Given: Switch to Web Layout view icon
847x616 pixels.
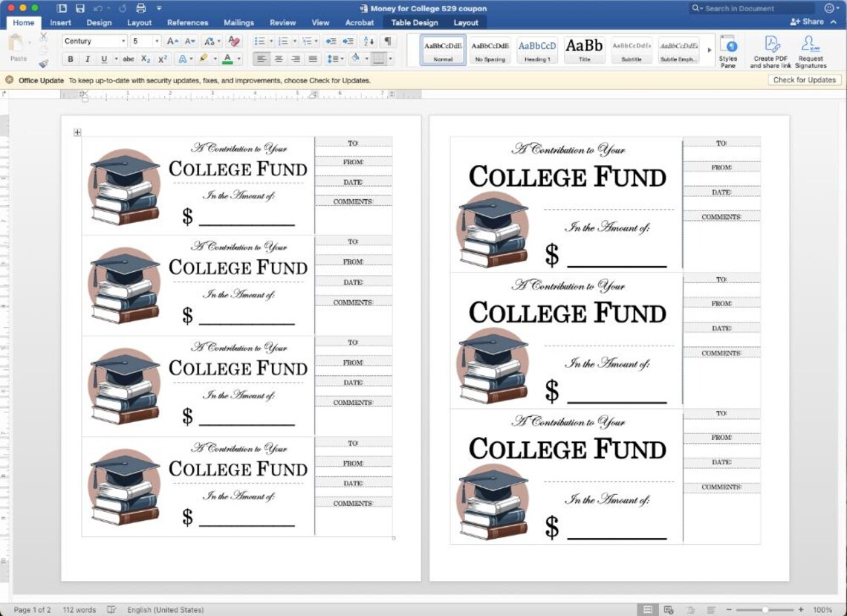Looking at the screenshot, I should [x=668, y=609].
